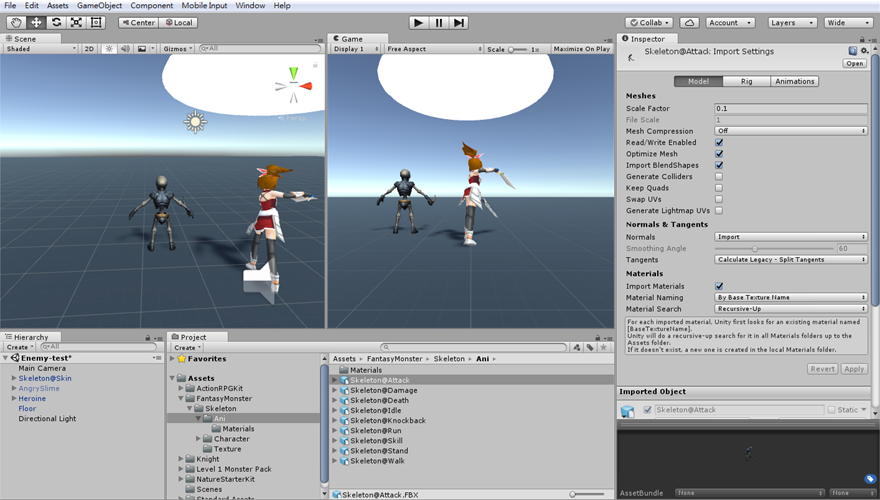
Task: Click the Play button
Action: [x=418, y=22]
